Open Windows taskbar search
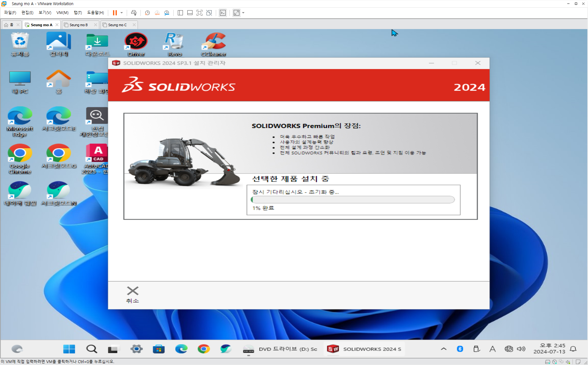Viewport: 588px width, 365px height. tap(92, 349)
